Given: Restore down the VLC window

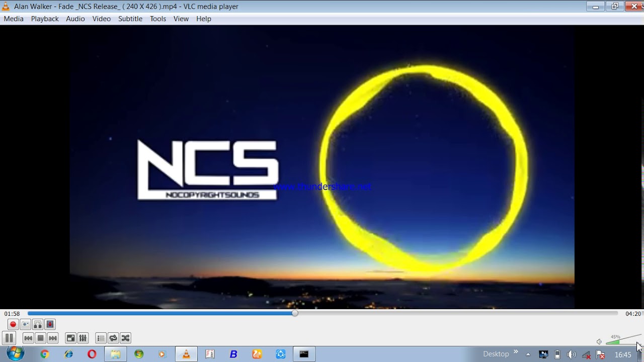Looking at the screenshot, I should coord(614,7).
